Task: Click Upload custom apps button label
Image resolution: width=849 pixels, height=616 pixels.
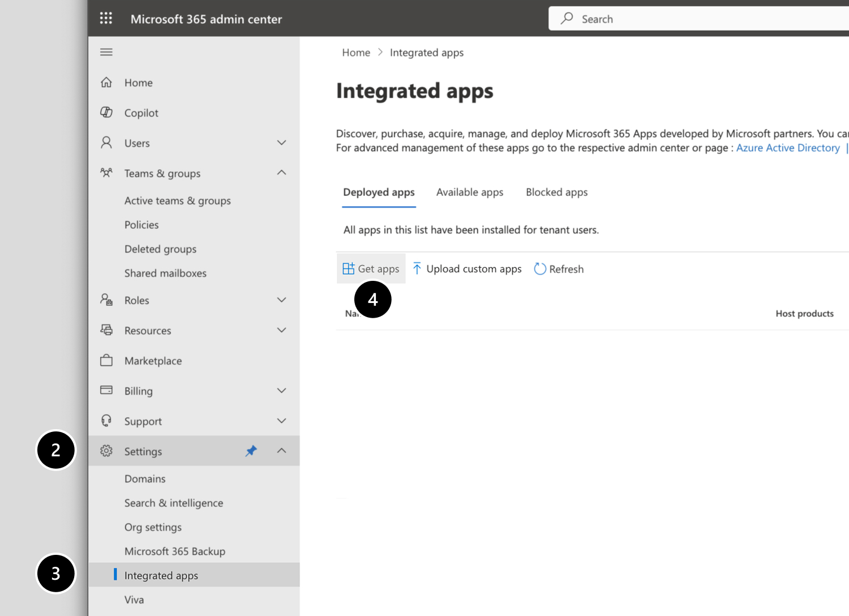Action: pos(474,269)
